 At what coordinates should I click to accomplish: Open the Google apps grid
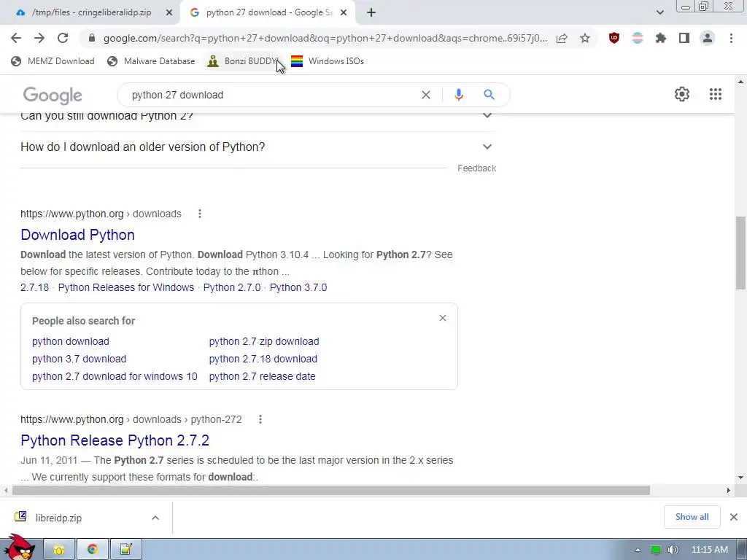(716, 94)
